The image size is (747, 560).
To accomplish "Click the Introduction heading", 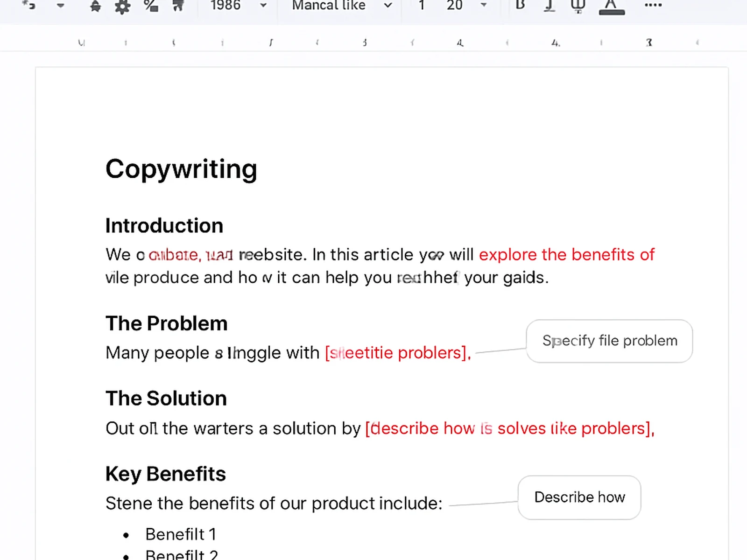I will [164, 226].
